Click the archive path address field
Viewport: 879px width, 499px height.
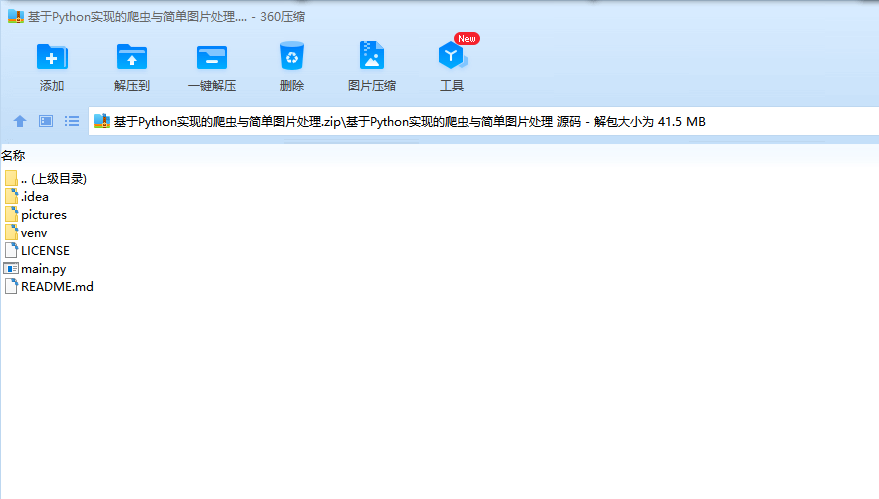coord(483,121)
